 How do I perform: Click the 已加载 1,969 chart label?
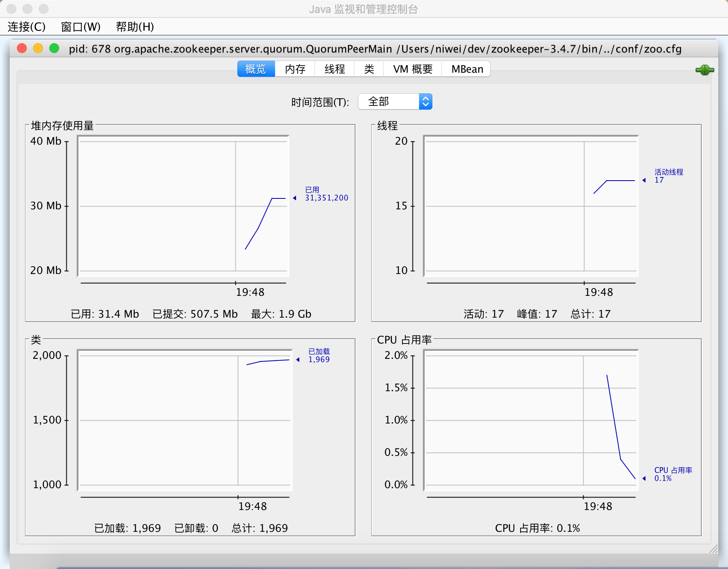click(319, 356)
